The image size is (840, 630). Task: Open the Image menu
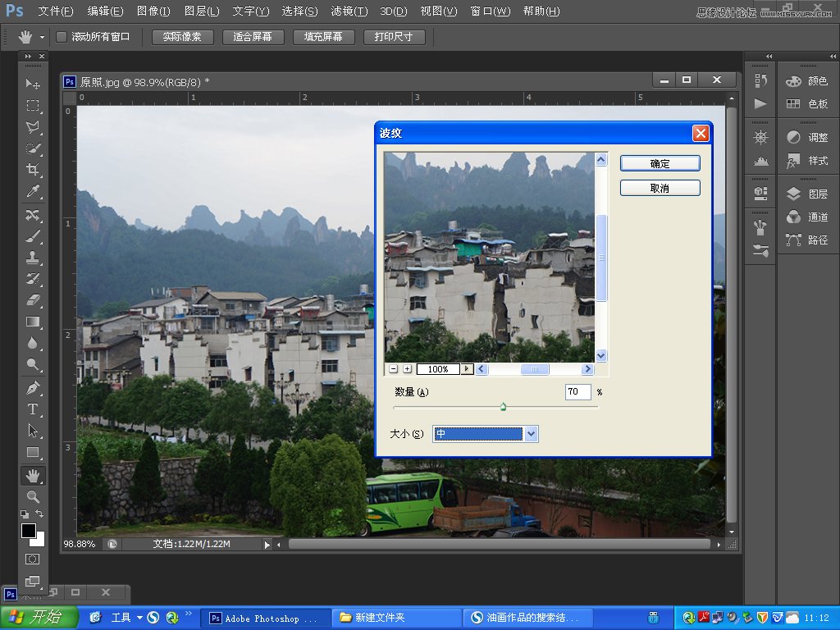[153, 11]
